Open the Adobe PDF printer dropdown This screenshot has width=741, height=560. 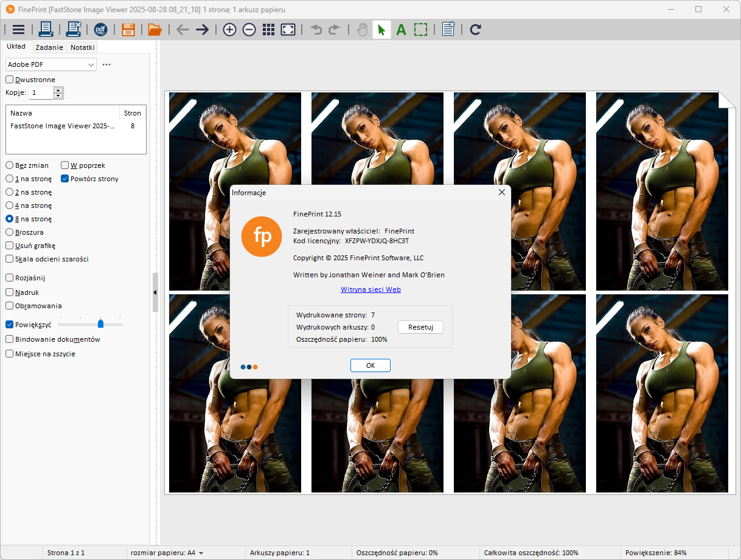(51, 64)
